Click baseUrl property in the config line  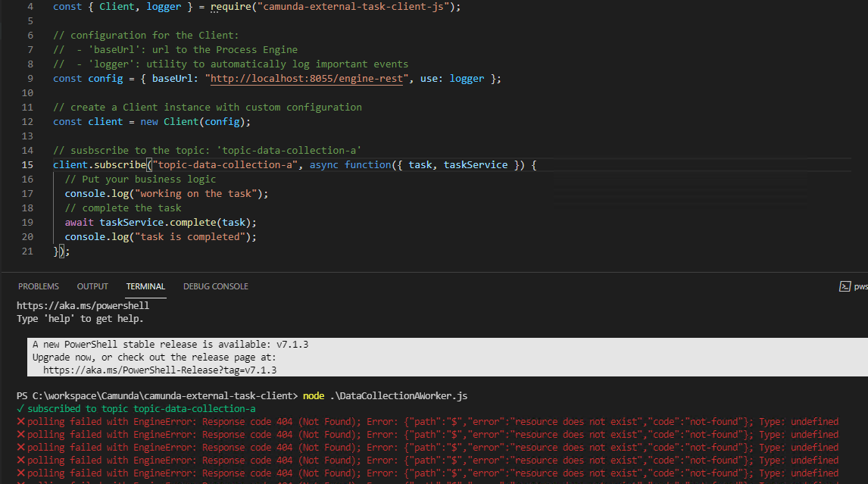pyautogui.click(x=172, y=79)
